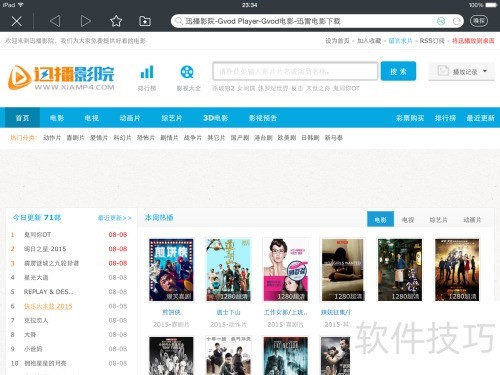The height and width of the screenshot is (375, 500).
Task: Open the 鬼同你OT link in today's updates
Action: [x=37, y=235]
